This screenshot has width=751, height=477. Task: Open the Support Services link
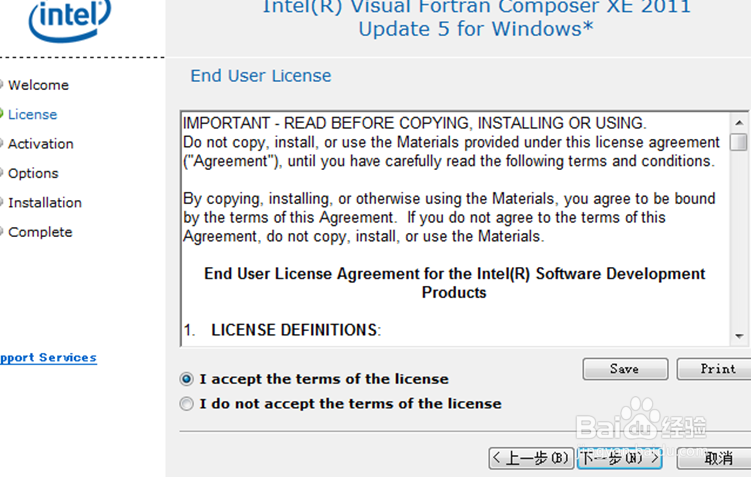point(48,358)
